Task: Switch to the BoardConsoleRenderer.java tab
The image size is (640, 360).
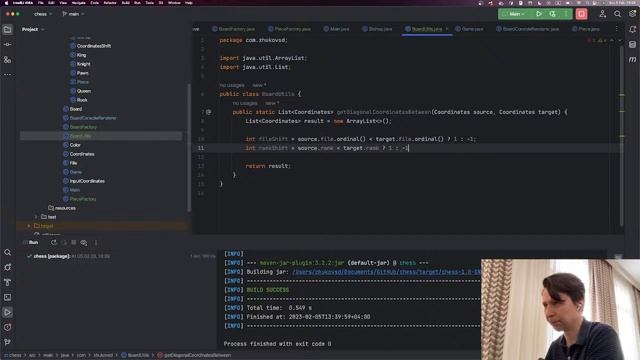Action: point(527,29)
